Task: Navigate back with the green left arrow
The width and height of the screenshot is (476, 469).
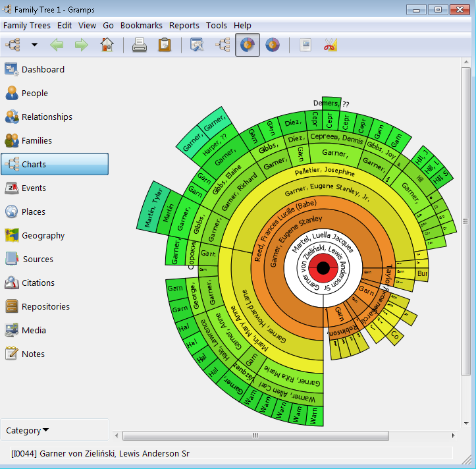Action: coord(57,45)
